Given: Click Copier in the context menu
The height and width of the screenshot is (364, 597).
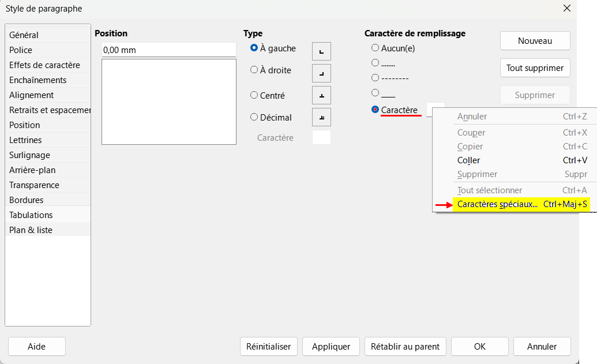Looking at the screenshot, I should point(522,147).
